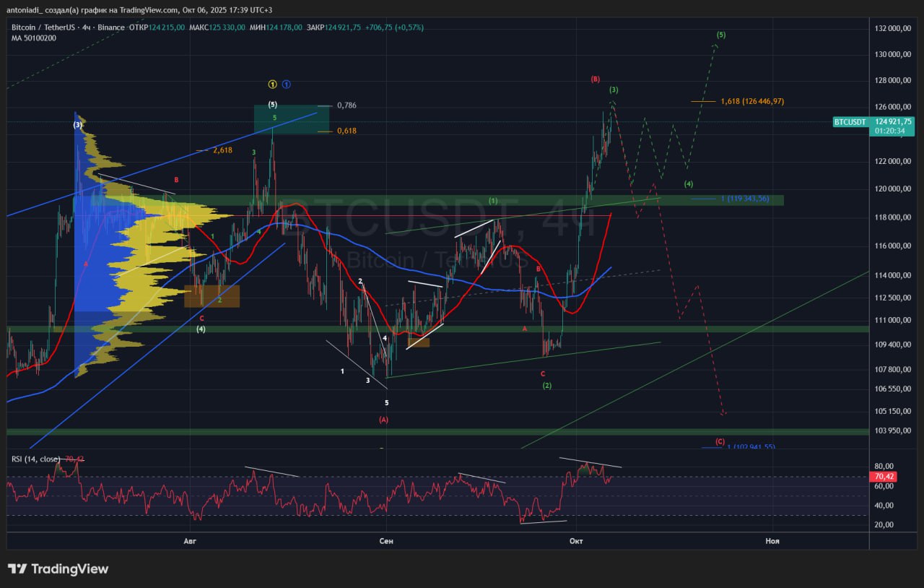
Task: Select the red (B) wave label
Action: (596, 79)
